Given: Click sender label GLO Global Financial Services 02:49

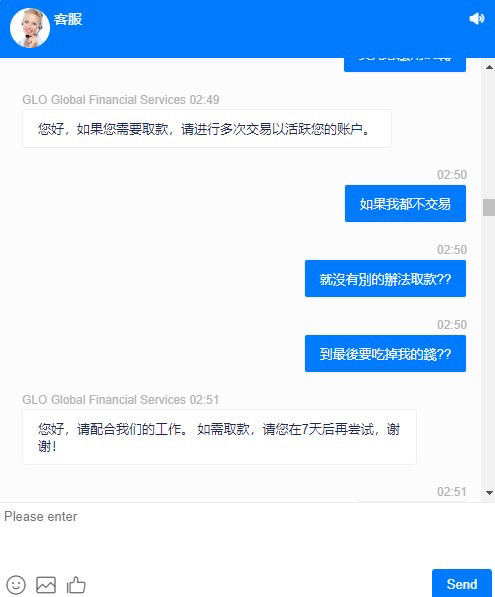Looking at the screenshot, I should pos(121,100).
